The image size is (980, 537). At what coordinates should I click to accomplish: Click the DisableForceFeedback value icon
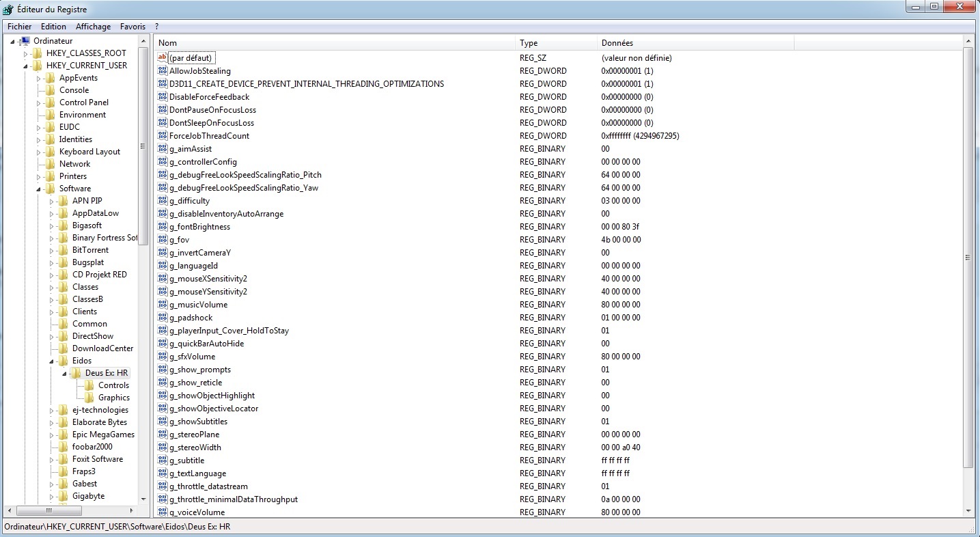click(163, 96)
